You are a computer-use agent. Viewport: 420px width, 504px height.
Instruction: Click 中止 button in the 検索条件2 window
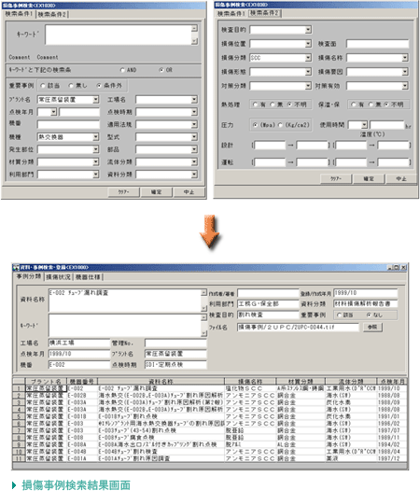(401, 179)
